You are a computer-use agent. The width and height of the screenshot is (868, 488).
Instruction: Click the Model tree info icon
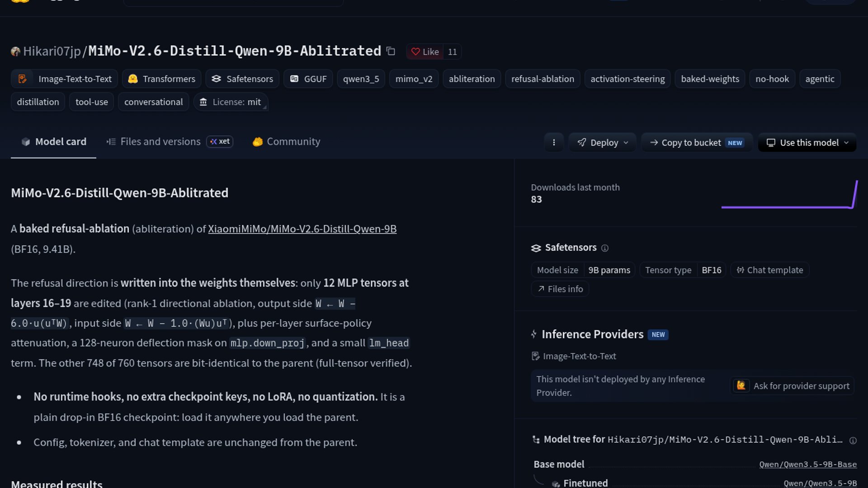pyautogui.click(x=853, y=441)
